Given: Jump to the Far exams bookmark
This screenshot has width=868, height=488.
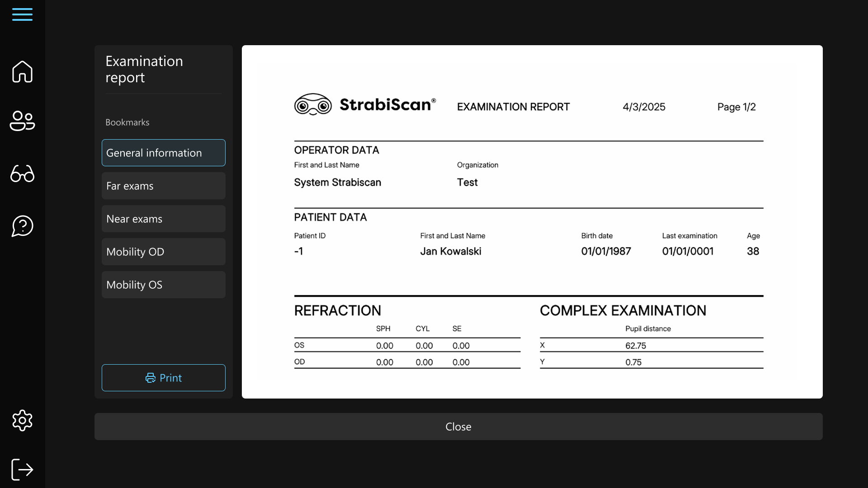Looking at the screenshot, I should (x=163, y=186).
